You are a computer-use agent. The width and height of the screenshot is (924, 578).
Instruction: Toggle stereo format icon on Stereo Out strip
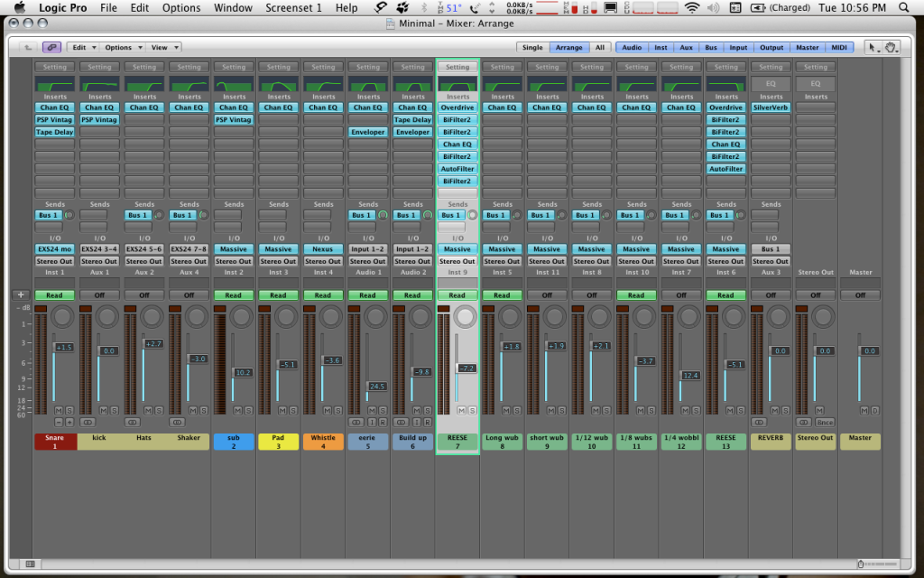click(804, 423)
